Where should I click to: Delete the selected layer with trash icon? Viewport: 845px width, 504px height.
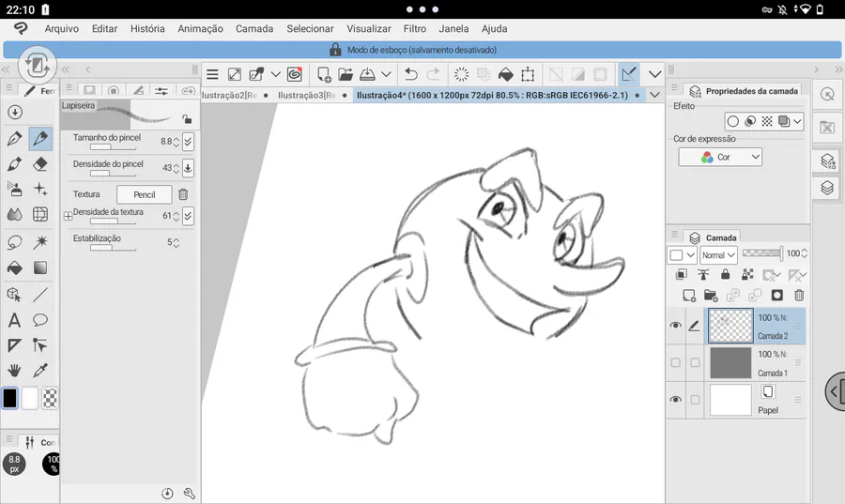point(799,295)
